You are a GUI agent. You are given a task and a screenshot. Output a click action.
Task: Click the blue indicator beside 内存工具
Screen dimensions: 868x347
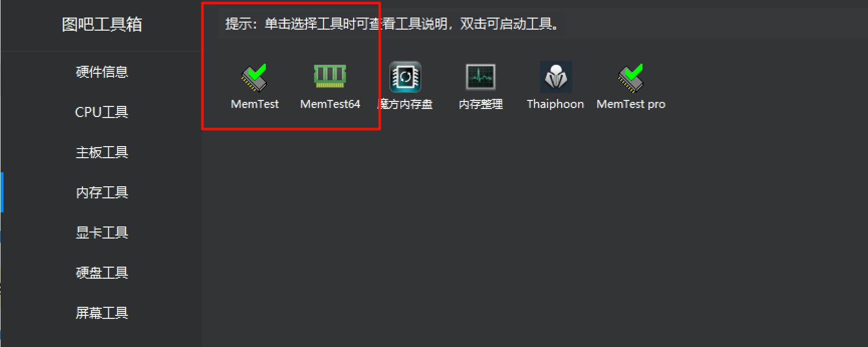click(x=2, y=192)
